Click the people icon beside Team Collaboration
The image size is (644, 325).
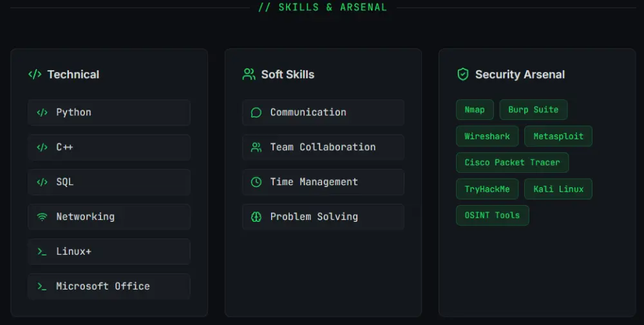(256, 147)
